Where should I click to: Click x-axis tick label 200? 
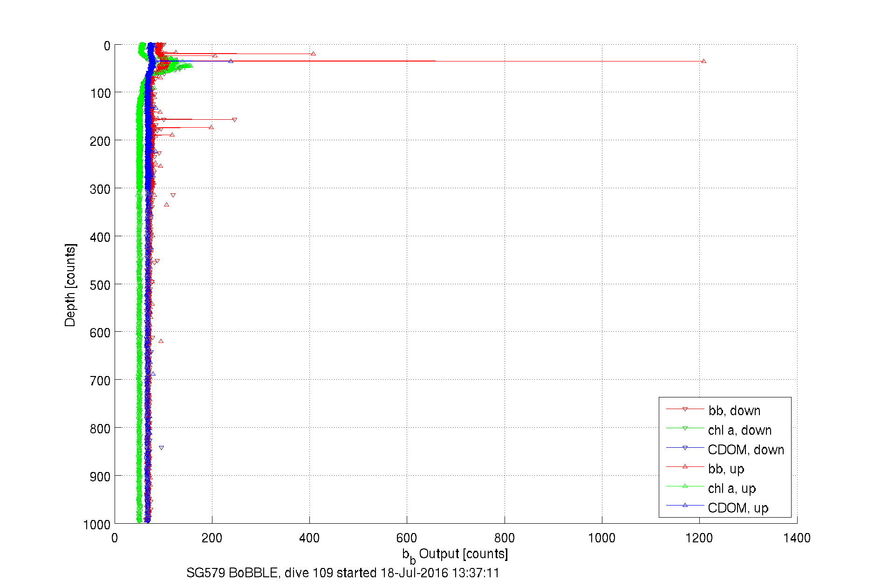pyautogui.click(x=212, y=538)
